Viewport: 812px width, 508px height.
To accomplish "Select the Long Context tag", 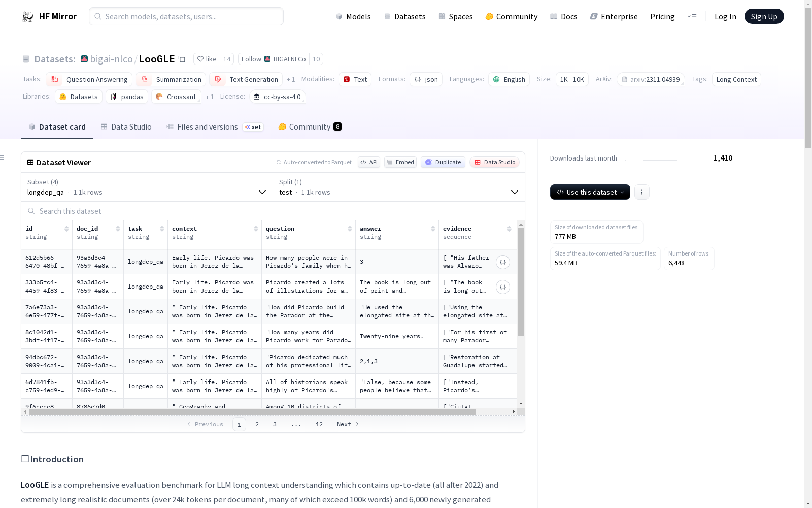I will pyautogui.click(x=736, y=79).
